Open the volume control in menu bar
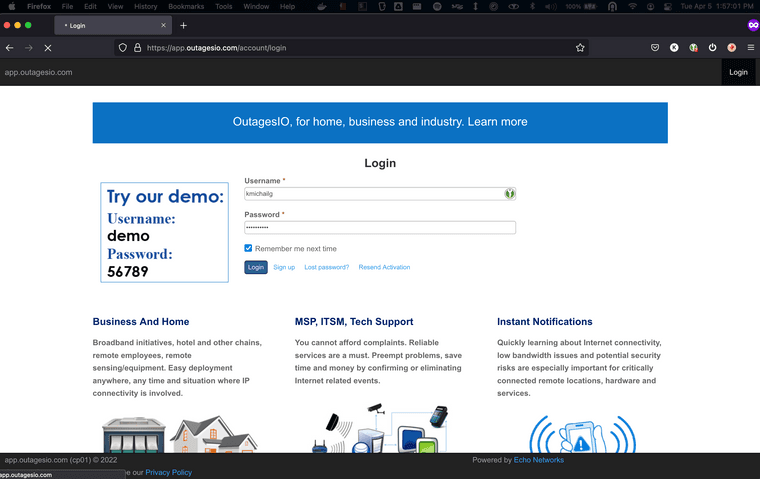This screenshot has height=479, width=760. (551, 6)
